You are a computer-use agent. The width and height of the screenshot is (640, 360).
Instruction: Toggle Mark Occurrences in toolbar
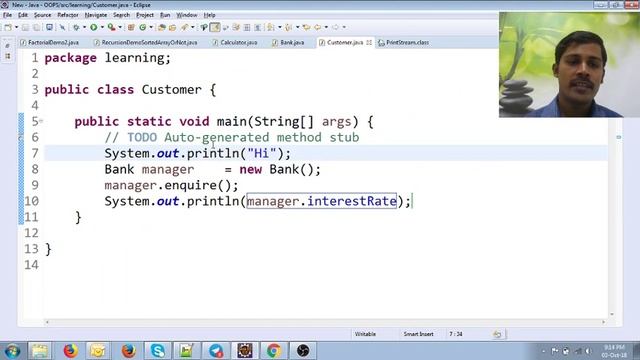203,27
